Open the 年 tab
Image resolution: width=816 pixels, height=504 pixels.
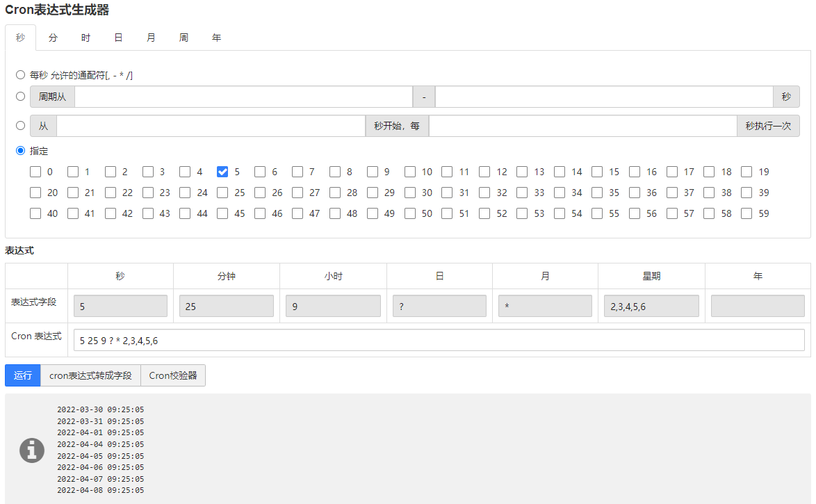click(216, 38)
